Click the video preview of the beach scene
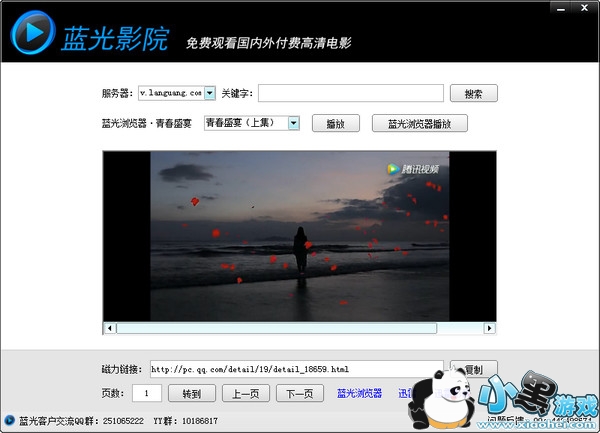The image size is (600, 433). (x=300, y=236)
